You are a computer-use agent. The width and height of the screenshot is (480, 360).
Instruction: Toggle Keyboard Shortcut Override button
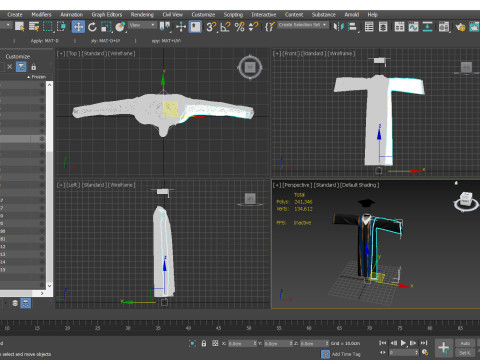(x=195, y=27)
